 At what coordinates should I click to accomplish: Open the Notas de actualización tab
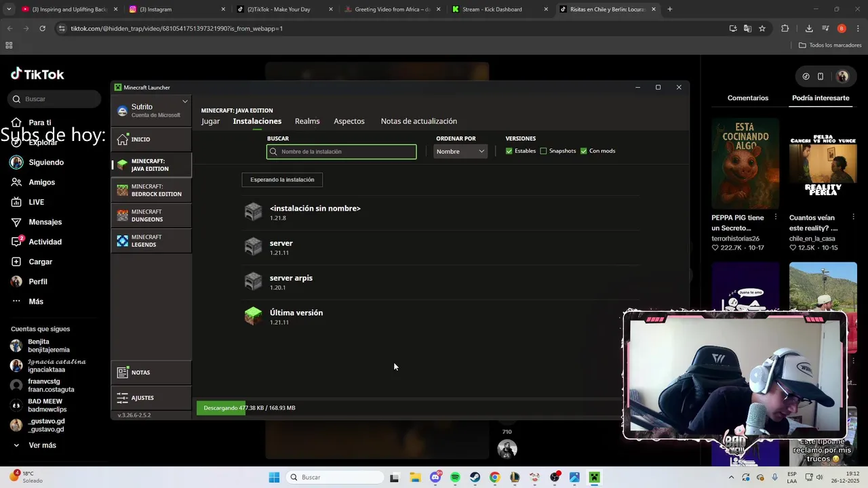click(419, 121)
